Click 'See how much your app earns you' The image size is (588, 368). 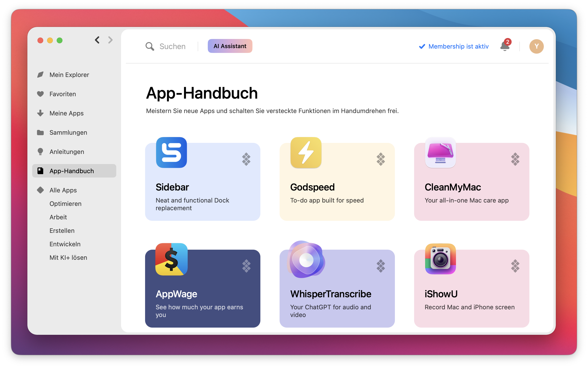tap(199, 311)
